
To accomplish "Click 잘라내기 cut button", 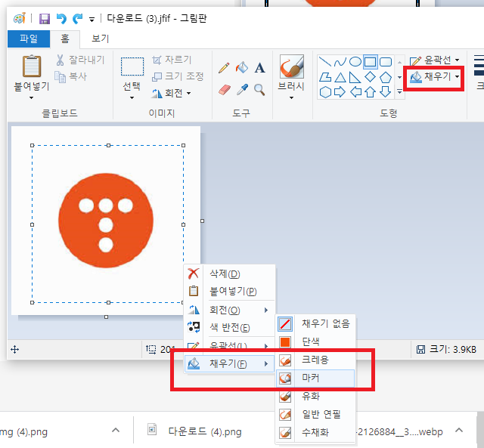I will (81, 60).
